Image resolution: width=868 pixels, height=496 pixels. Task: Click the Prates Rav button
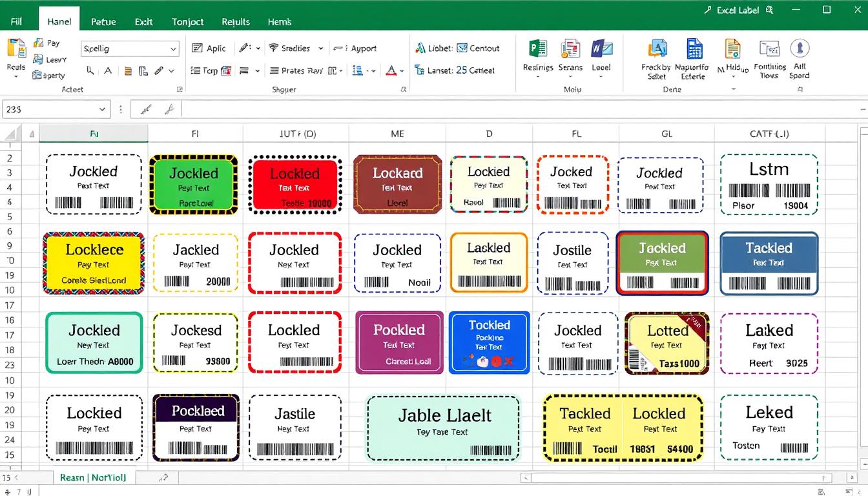(296, 71)
